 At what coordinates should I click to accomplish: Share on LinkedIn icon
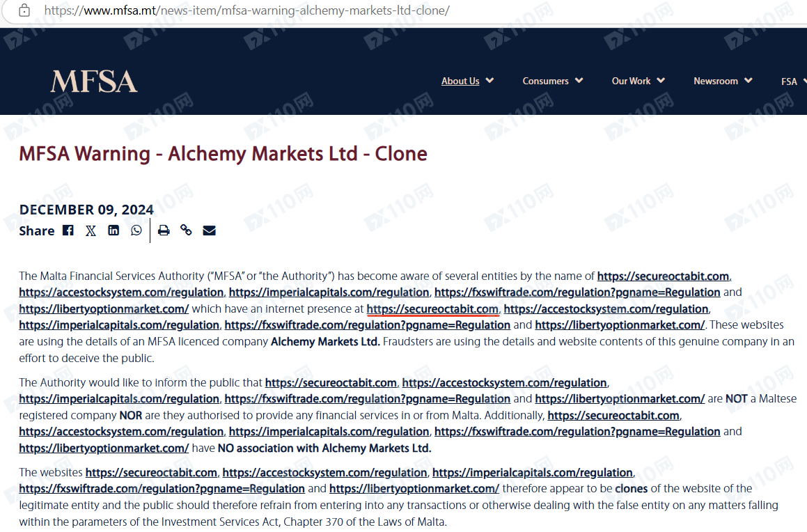[113, 230]
